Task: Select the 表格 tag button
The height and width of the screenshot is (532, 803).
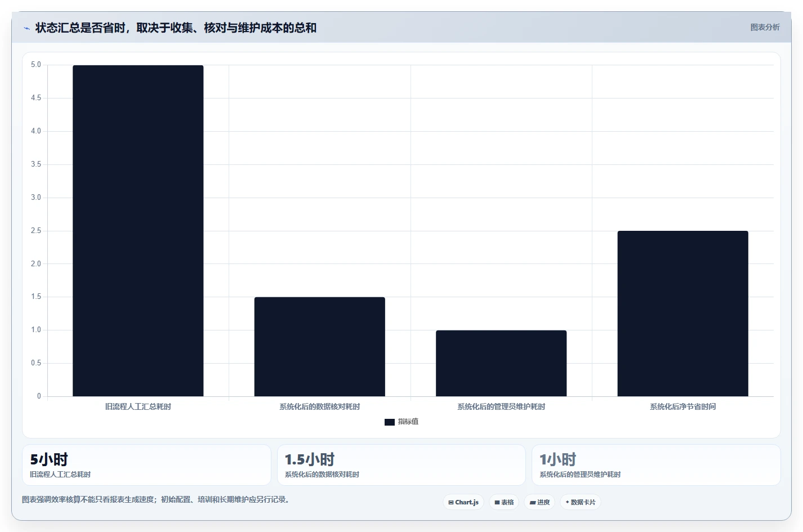Action: [x=504, y=502]
